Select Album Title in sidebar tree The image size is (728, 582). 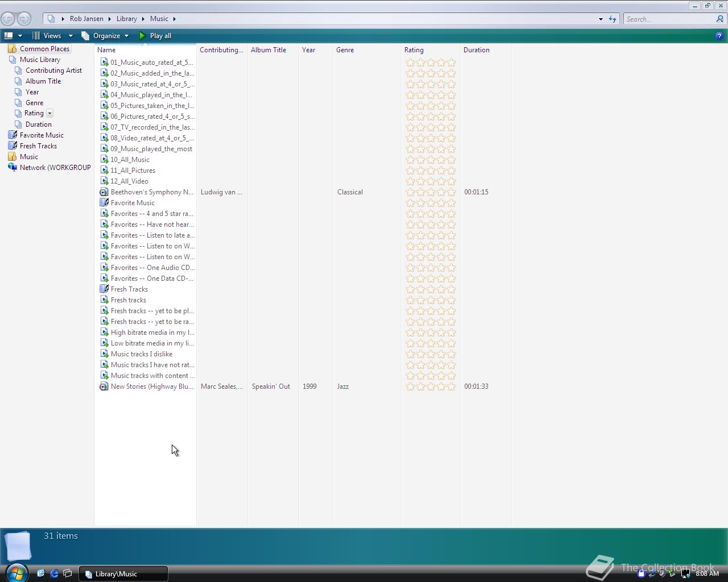pyautogui.click(x=43, y=81)
